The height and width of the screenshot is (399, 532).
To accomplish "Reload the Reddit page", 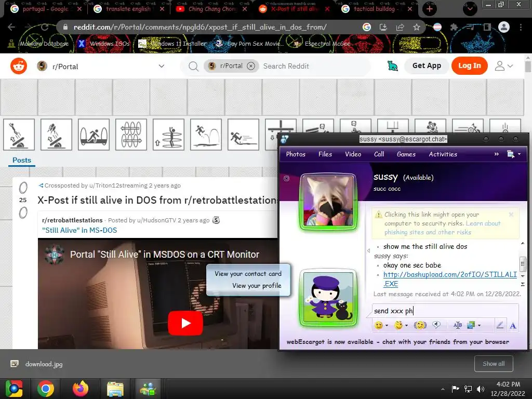I will pyautogui.click(x=45, y=27).
